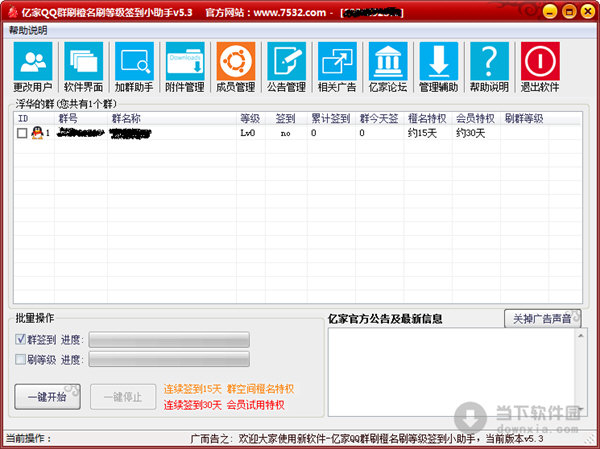Image resolution: width=600 pixels, height=449 pixels.
Task: Open the 软件界面 toolbar icon
Action: tap(83, 67)
